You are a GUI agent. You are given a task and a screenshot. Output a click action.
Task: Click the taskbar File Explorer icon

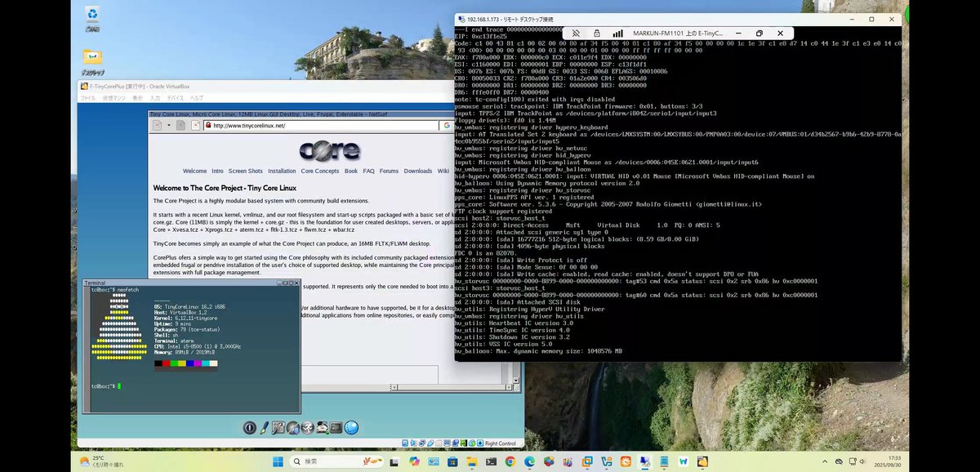click(x=472, y=461)
